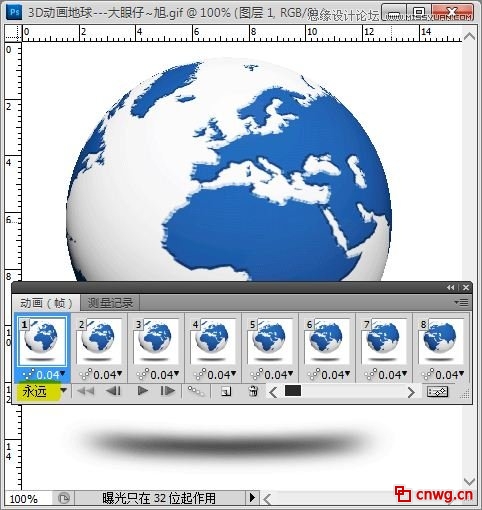Image resolution: width=482 pixels, height=510 pixels.
Task: Click the blue globe on the canvas
Action: [x=229, y=170]
